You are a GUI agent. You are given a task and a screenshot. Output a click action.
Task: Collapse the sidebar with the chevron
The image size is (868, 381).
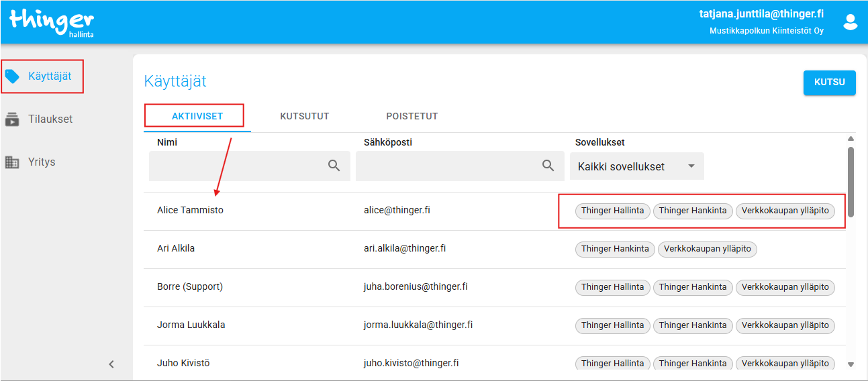(x=111, y=364)
